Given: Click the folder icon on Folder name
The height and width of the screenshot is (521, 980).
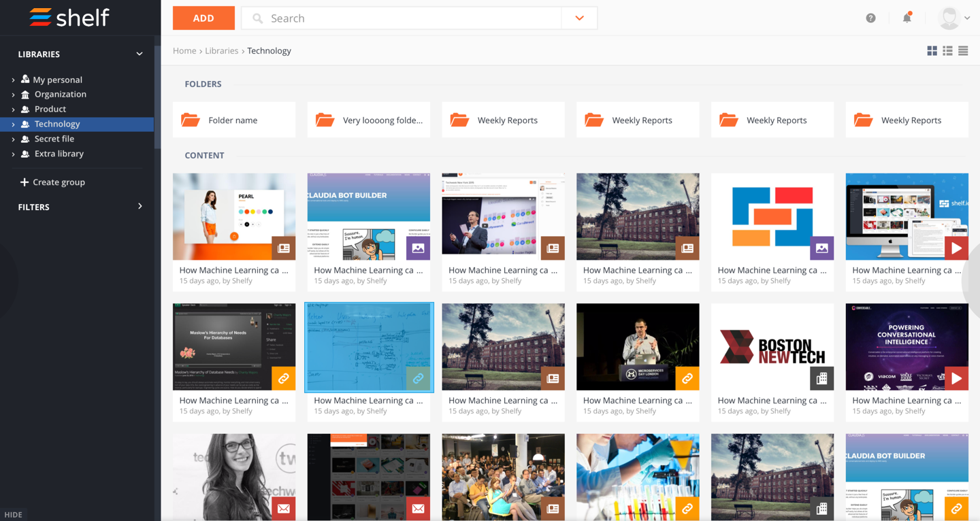Looking at the screenshot, I should [x=191, y=120].
